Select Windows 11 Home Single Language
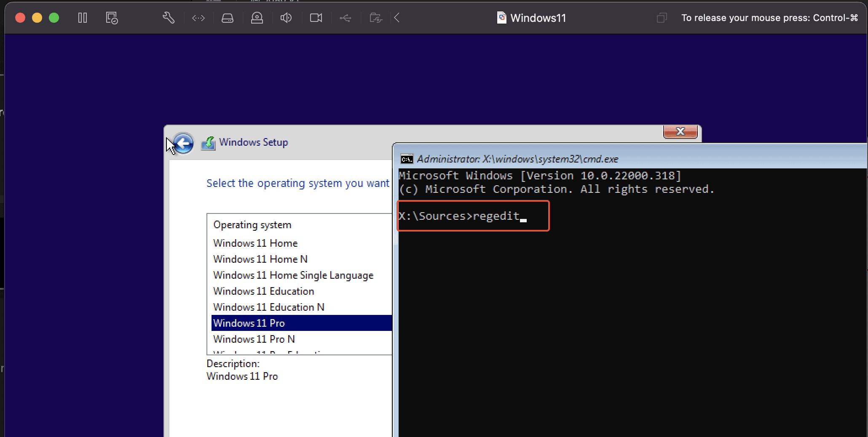868x437 pixels. click(301, 275)
